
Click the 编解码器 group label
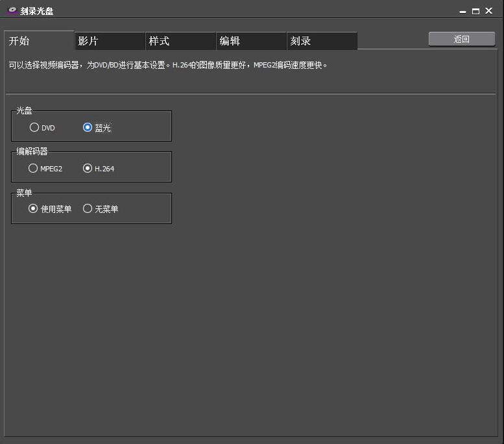(32, 151)
